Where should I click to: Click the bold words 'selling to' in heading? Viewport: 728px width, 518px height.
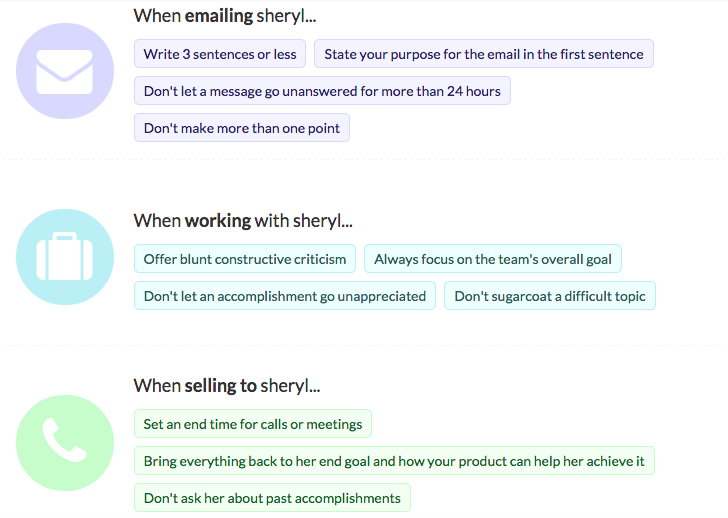tap(221, 386)
